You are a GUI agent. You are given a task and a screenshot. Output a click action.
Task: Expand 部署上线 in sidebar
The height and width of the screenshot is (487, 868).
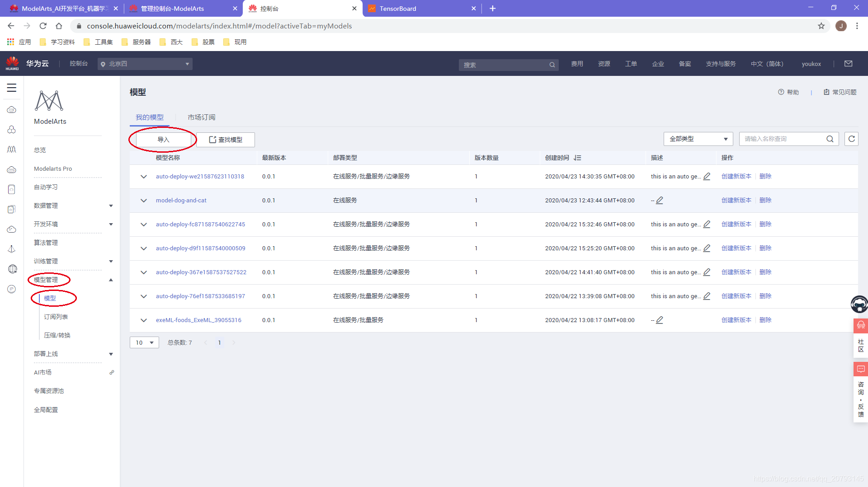pos(111,354)
